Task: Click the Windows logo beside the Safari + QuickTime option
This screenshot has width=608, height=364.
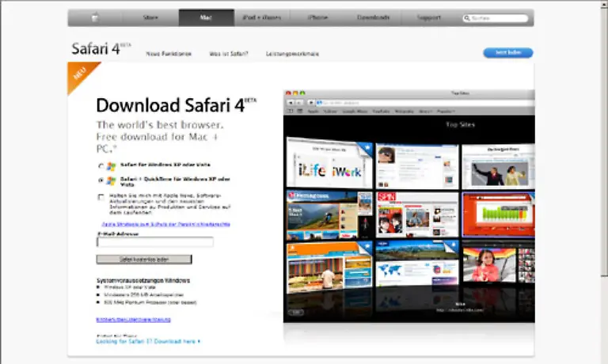Action: [112, 180]
